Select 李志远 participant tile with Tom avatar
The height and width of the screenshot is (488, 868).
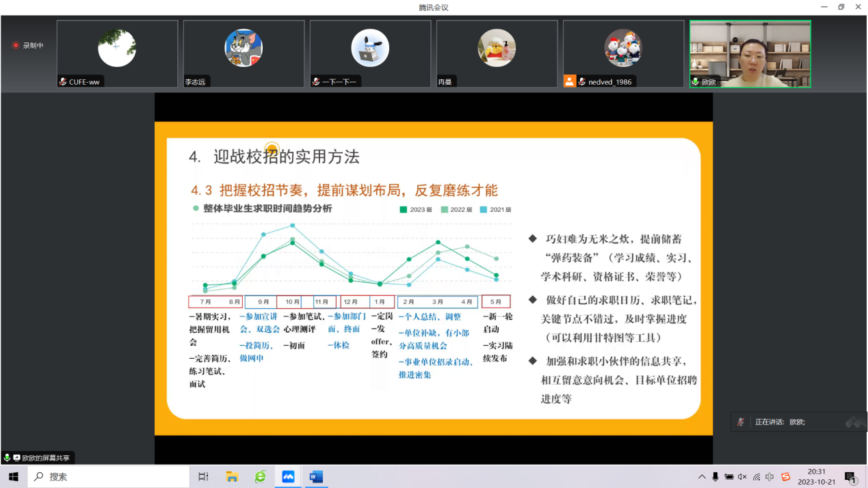tap(244, 53)
